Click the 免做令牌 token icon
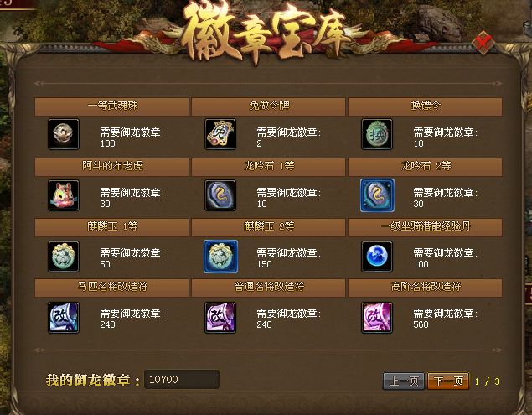Screen dimensions: 532x415 pos(220,134)
